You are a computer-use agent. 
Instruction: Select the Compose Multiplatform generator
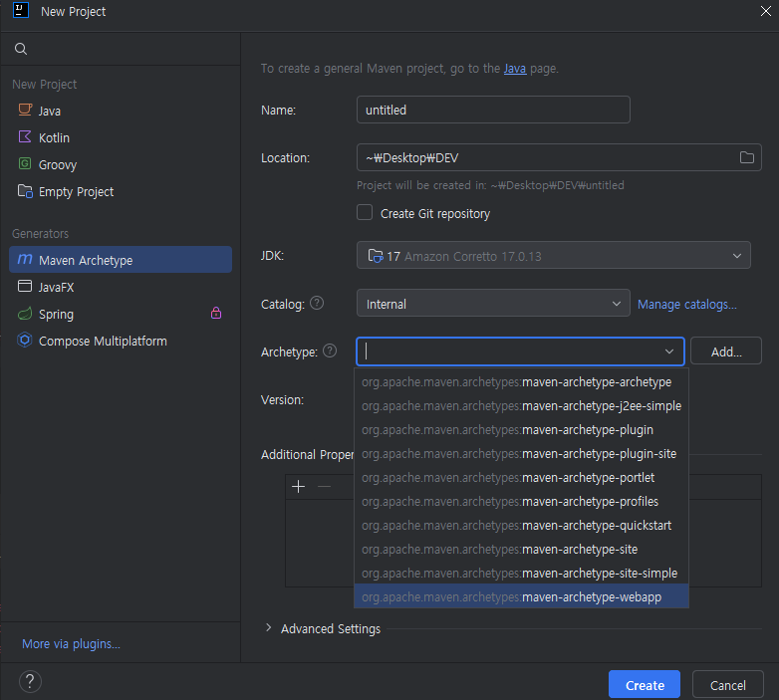121,342
